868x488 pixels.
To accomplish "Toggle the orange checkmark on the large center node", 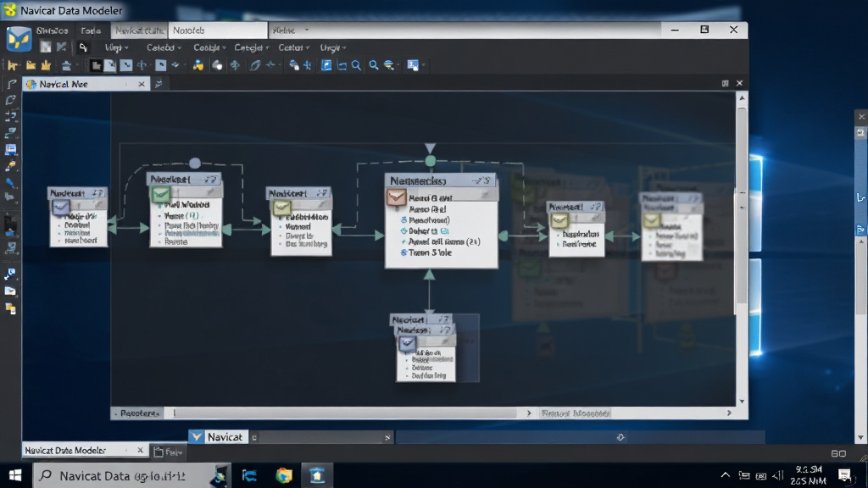I will [x=397, y=197].
